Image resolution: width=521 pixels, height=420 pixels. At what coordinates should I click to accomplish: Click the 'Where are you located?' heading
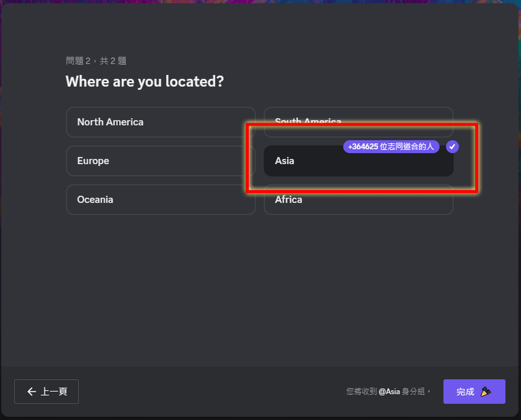[x=145, y=81]
